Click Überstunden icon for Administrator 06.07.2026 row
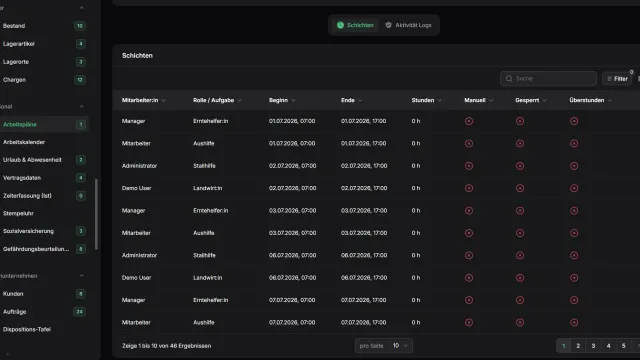The width and height of the screenshot is (640, 360). (574, 255)
